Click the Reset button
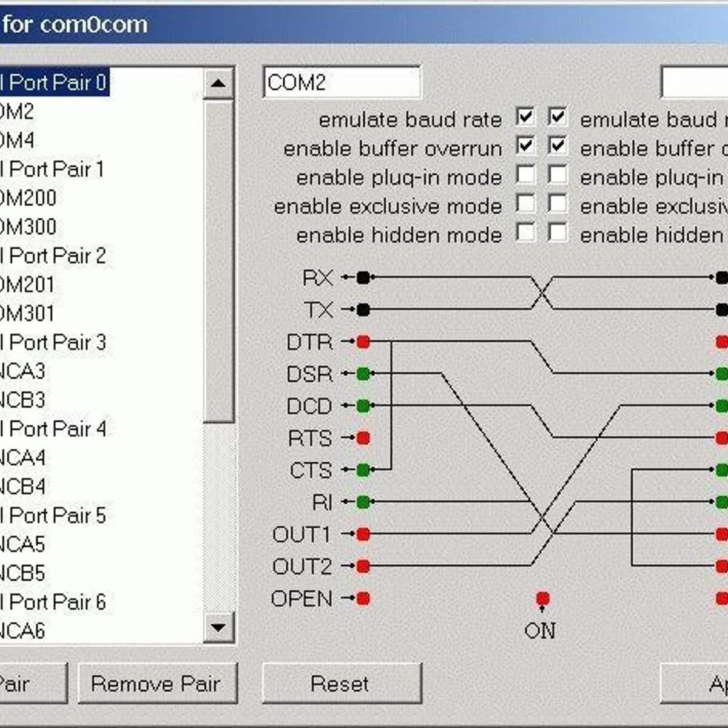The height and width of the screenshot is (728, 728). [342, 684]
